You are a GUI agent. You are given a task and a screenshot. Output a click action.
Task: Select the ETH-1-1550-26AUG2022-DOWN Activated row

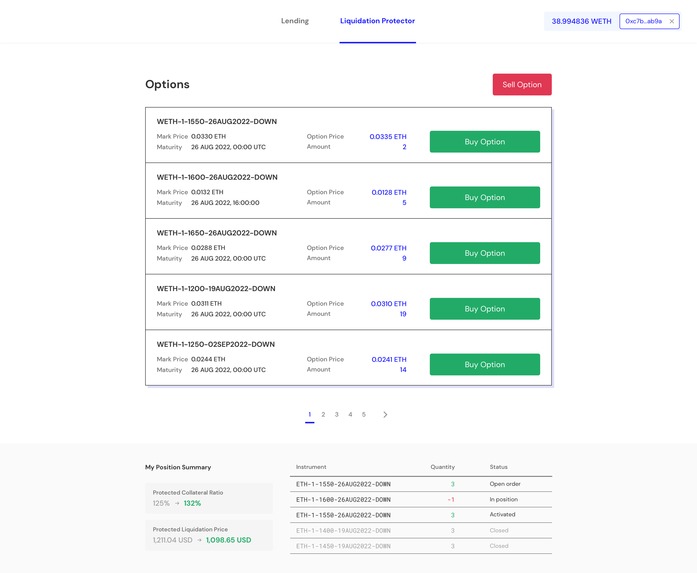click(421, 515)
